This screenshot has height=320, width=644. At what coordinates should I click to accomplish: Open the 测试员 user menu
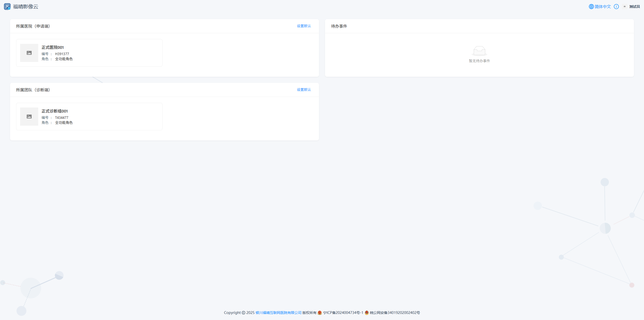634,7
